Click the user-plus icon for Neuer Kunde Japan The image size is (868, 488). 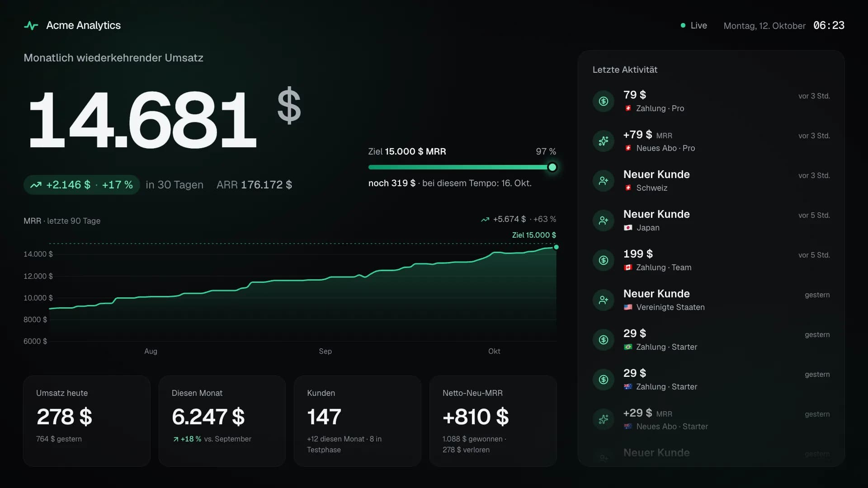click(x=604, y=221)
